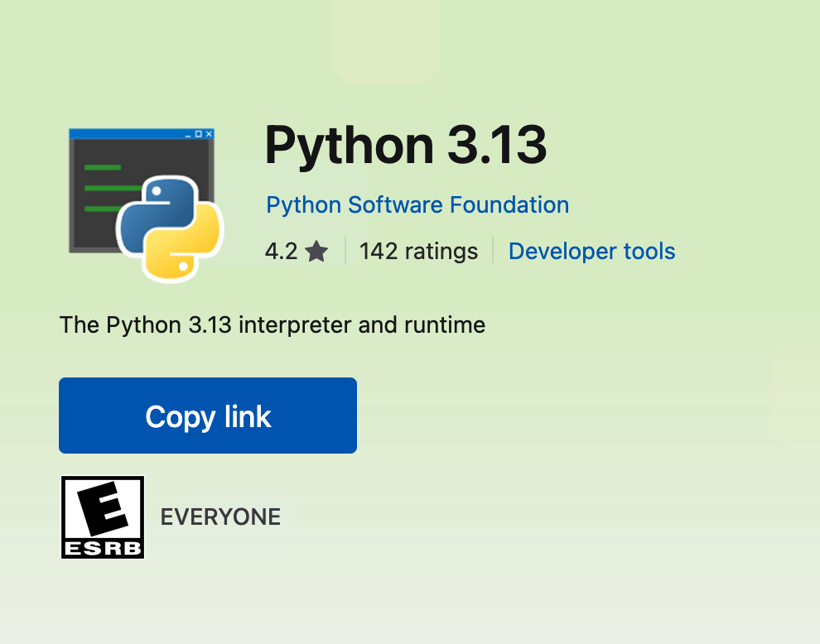
Task: Click the ESRB label inside the rating box
Action: [x=103, y=548]
